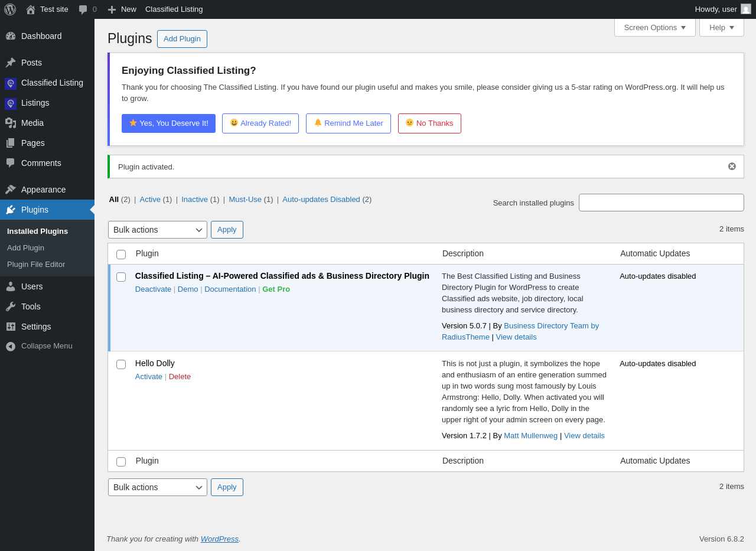This screenshot has height=551, width=756.
Task: Dismiss the Plugin activated notice
Action: [x=732, y=167]
